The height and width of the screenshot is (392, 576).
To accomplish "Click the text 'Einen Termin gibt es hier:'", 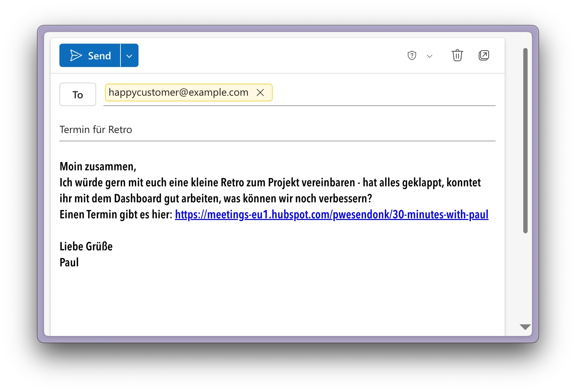I will 116,215.
